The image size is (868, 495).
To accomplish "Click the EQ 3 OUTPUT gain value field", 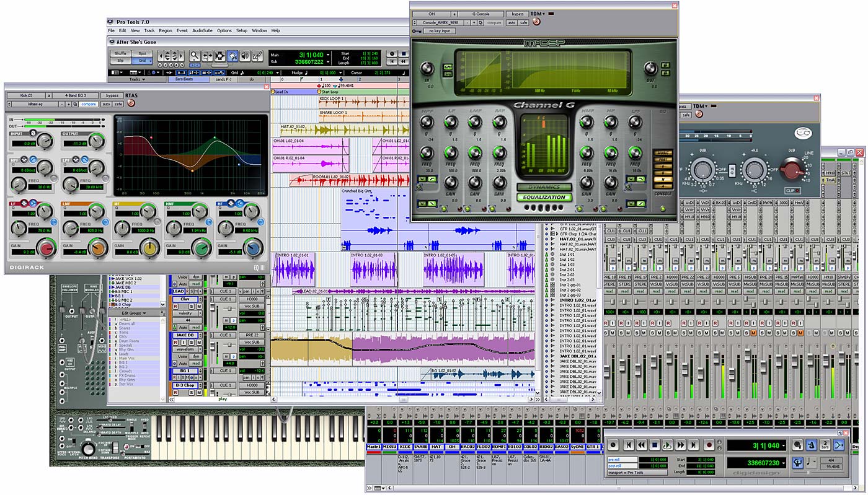I will click(x=76, y=144).
